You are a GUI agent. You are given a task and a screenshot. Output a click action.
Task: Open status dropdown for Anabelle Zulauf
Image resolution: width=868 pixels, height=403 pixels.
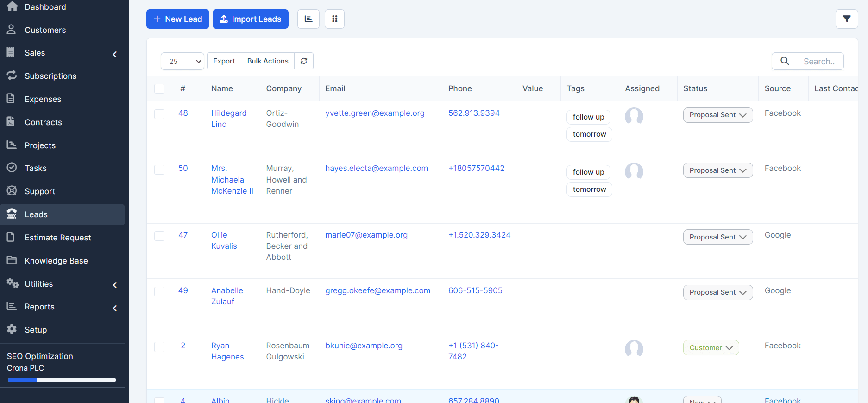point(718,292)
